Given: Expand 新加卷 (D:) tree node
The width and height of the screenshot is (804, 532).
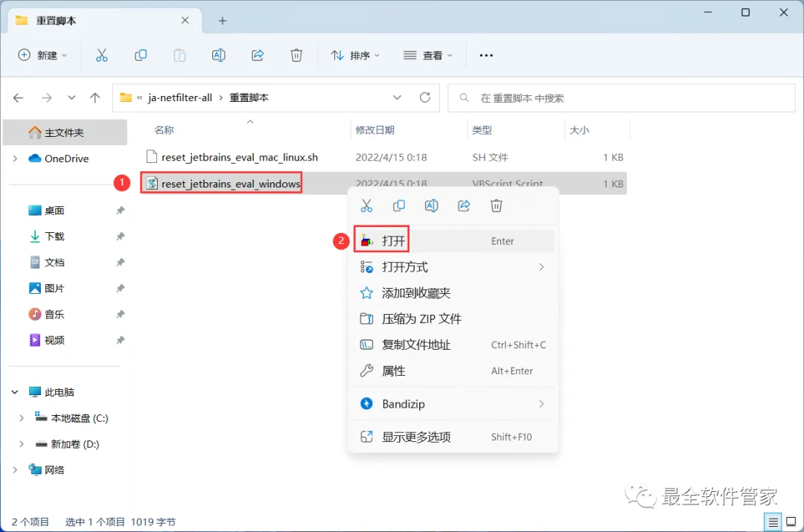Looking at the screenshot, I should pos(21,444).
